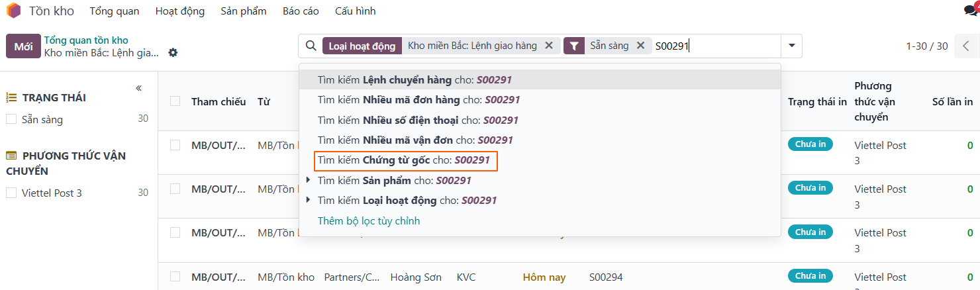The image size is (980, 290).
Task: Click the Mới button
Action: tap(23, 46)
